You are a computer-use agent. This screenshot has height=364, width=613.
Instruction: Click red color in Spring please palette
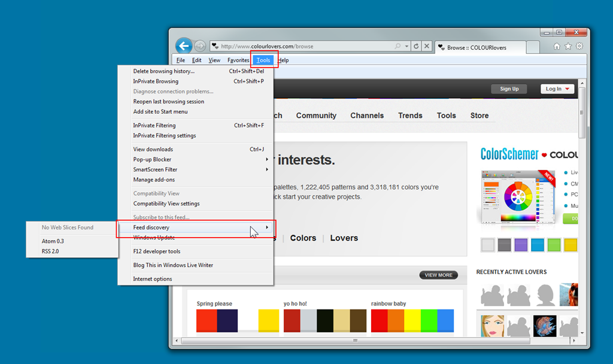[x=207, y=321]
